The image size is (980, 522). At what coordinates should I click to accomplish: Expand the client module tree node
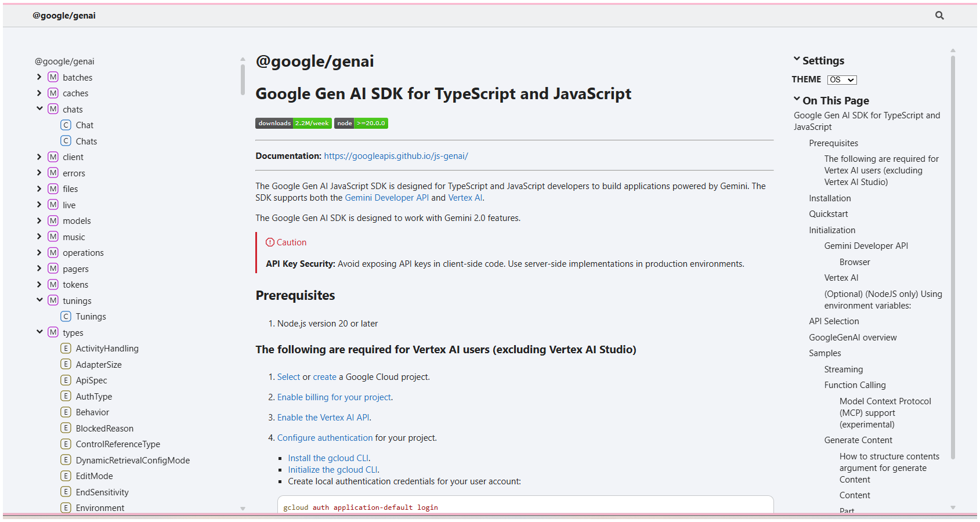pyautogui.click(x=39, y=157)
